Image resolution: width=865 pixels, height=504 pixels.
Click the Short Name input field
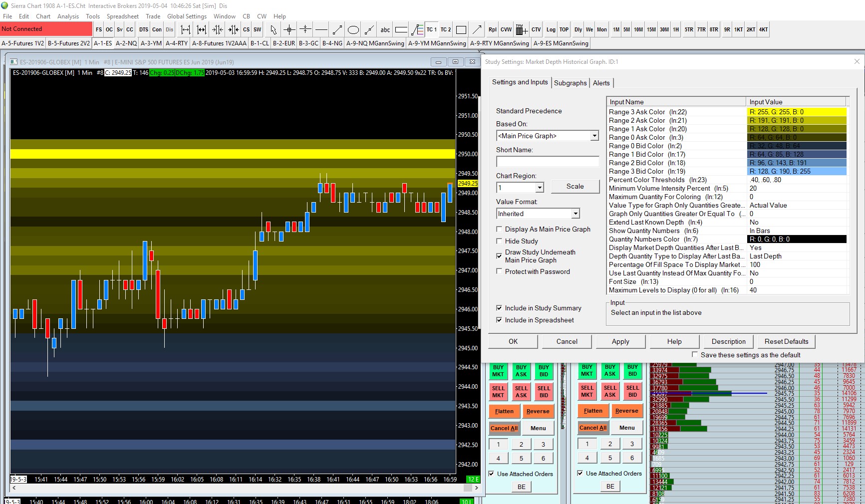(x=548, y=162)
